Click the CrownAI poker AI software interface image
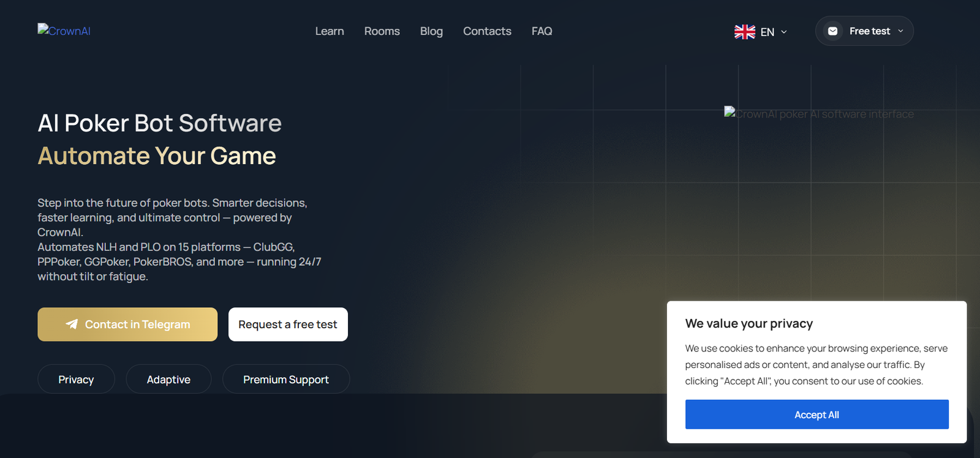Image resolution: width=980 pixels, height=458 pixels. [x=818, y=114]
